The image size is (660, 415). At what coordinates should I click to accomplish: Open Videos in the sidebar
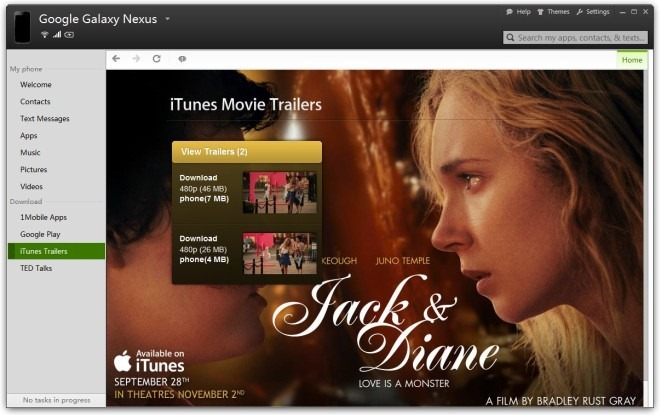coord(31,186)
